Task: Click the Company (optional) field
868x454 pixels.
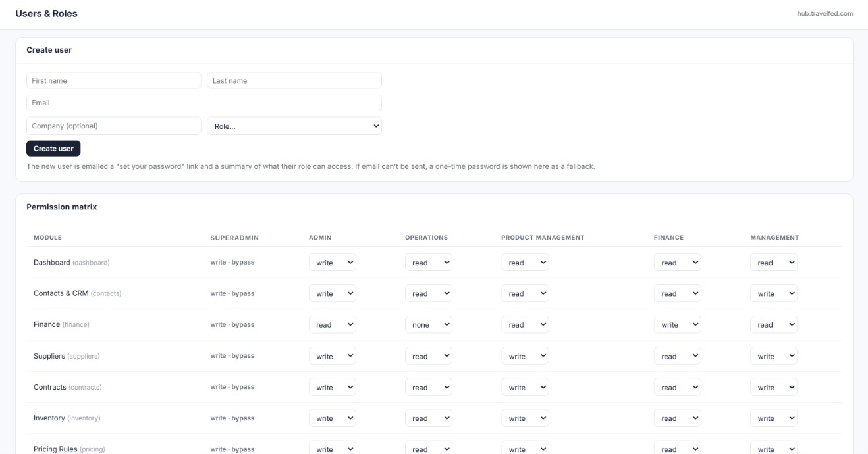Action: (113, 126)
